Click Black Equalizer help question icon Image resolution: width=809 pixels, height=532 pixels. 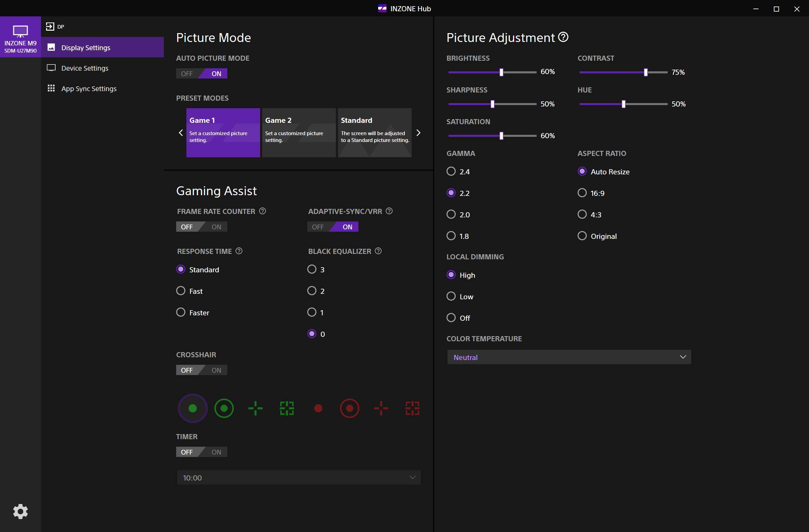pyautogui.click(x=378, y=251)
